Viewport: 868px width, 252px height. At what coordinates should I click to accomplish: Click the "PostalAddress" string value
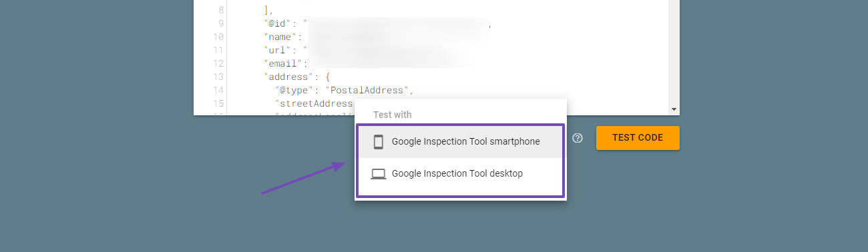pyautogui.click(x=367, y=90)
